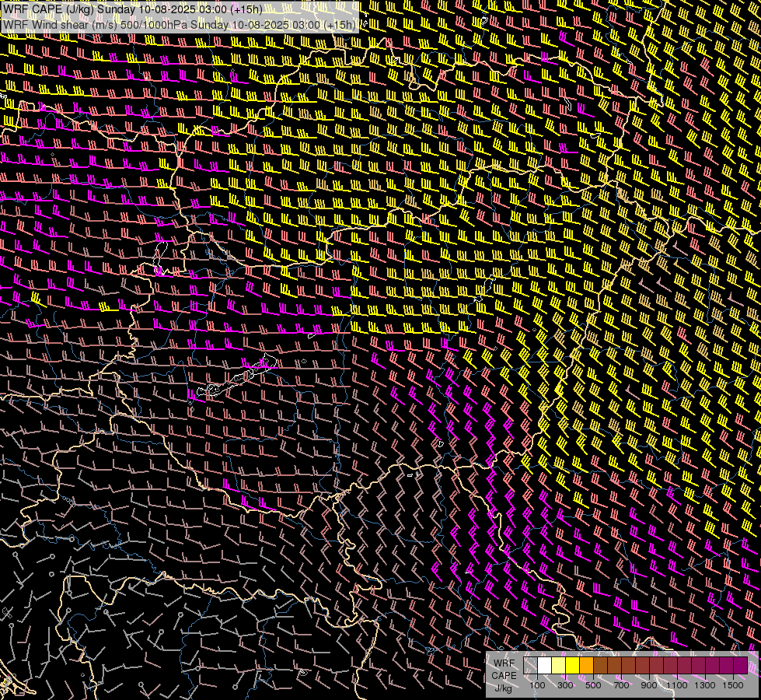Click the '300' legend tick label
This screenshot has height=700, width=761.
[x=565, y=685]
